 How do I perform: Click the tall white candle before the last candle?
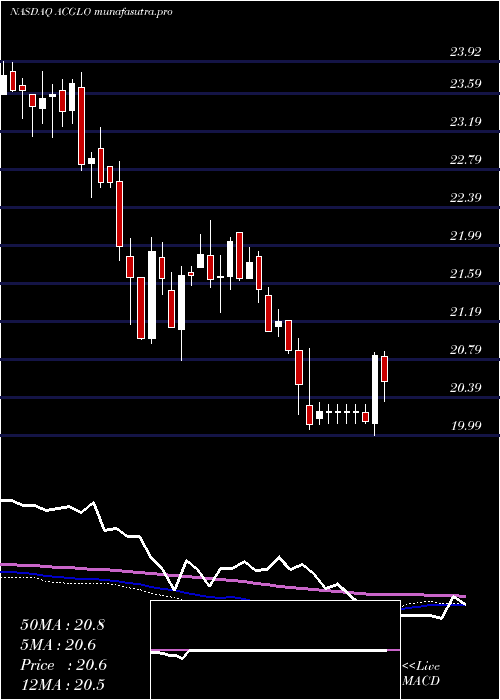[375, 389]
